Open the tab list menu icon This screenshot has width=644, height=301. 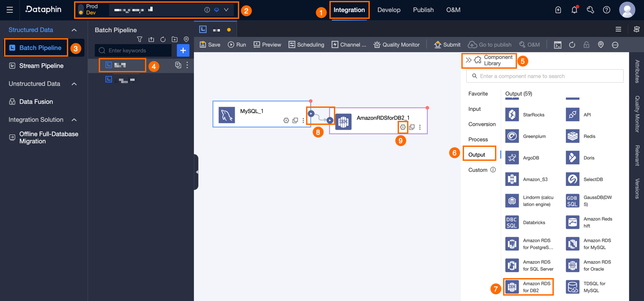[x=618, y=29]
